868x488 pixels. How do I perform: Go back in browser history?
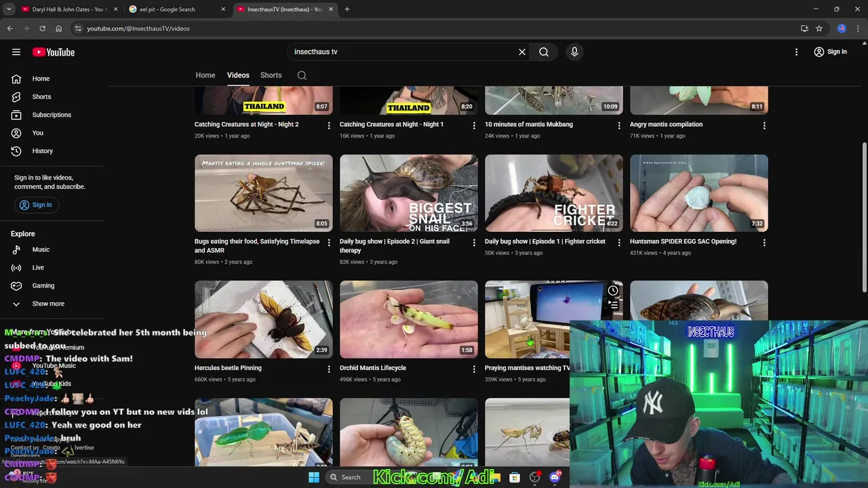pyautogui.click(x=9, y=28)
